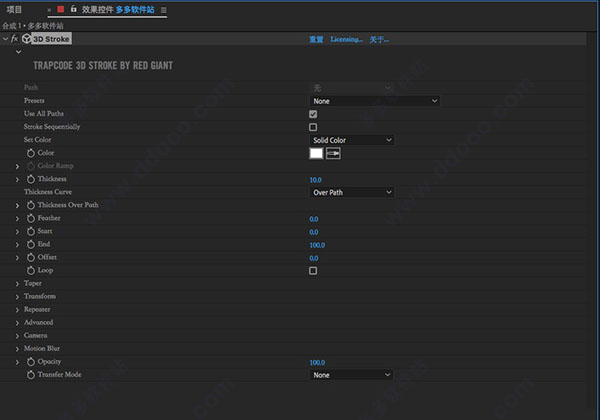Toggle the Thickness stopwatch

pyautogui.click(x=31, y=179)
